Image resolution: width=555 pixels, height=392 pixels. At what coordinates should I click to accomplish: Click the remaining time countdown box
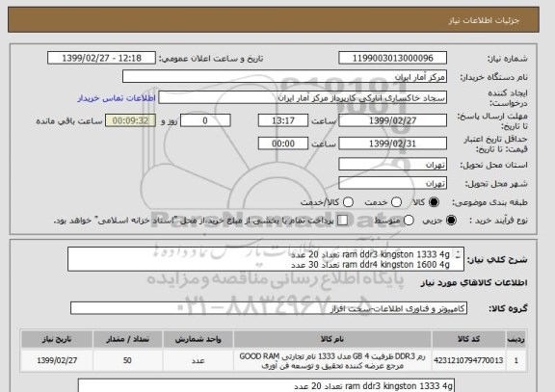(131, 120)
